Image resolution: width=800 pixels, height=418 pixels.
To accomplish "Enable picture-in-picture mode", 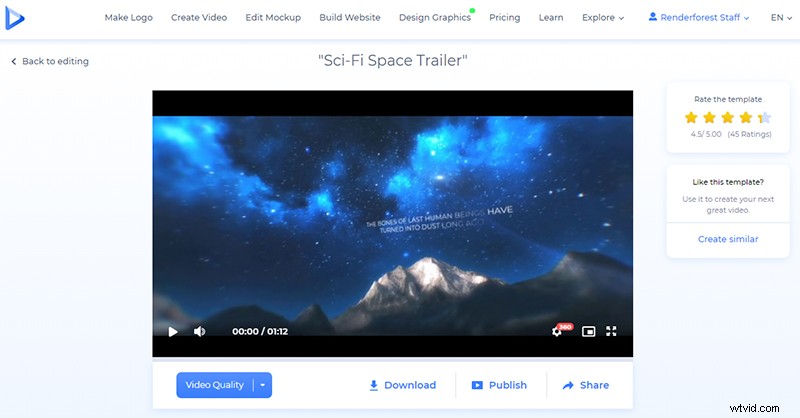I will (x=588, y=332).
